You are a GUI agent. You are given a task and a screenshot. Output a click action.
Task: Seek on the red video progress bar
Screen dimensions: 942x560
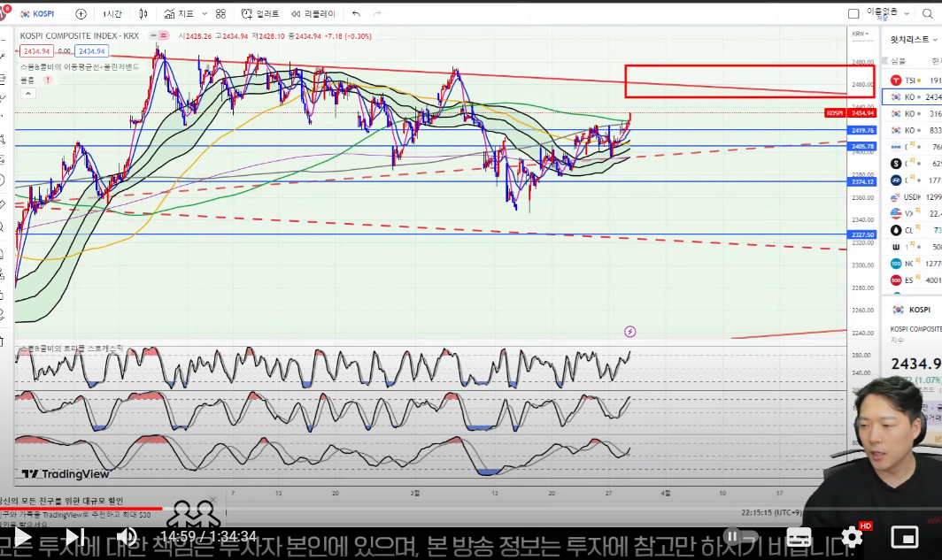point(81,509)
